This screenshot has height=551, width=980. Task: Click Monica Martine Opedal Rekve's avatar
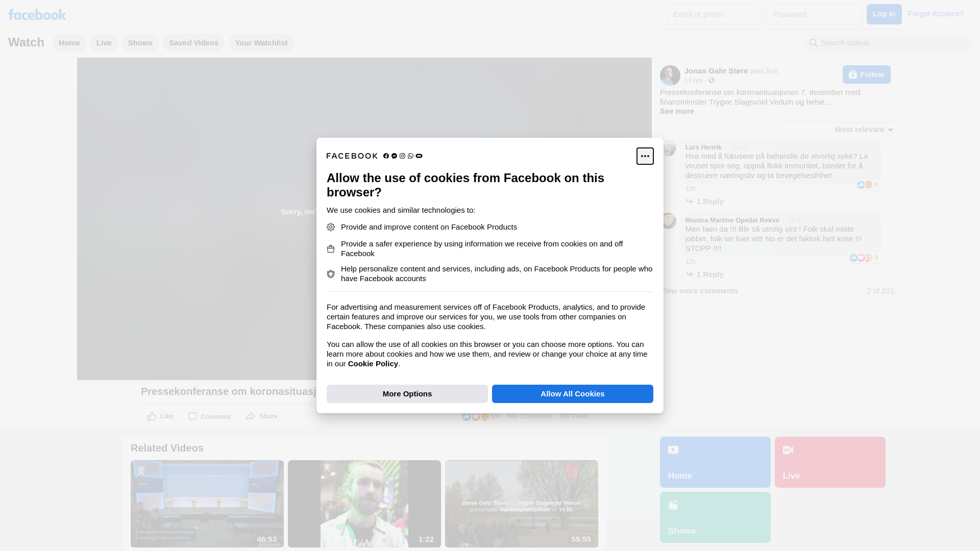[668, 221]
